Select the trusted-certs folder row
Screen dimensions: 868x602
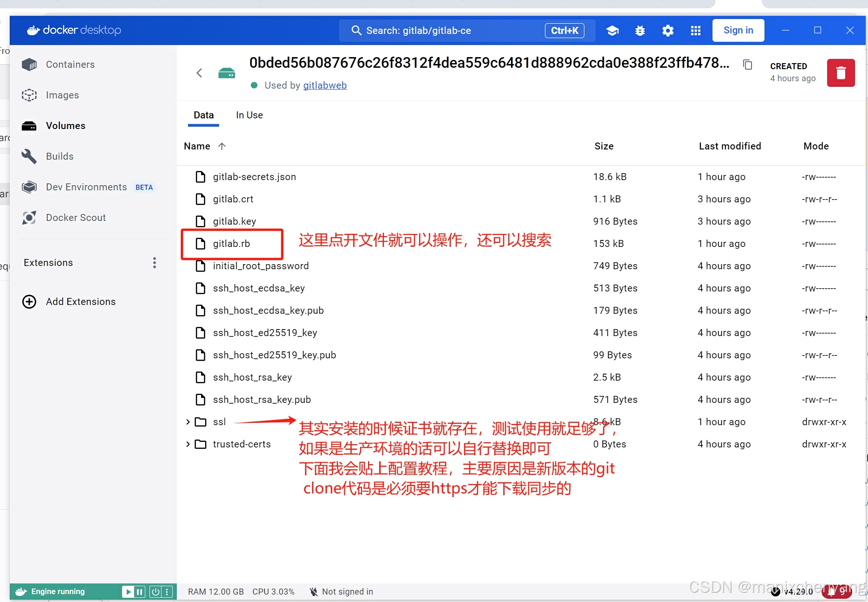[520, 444]
